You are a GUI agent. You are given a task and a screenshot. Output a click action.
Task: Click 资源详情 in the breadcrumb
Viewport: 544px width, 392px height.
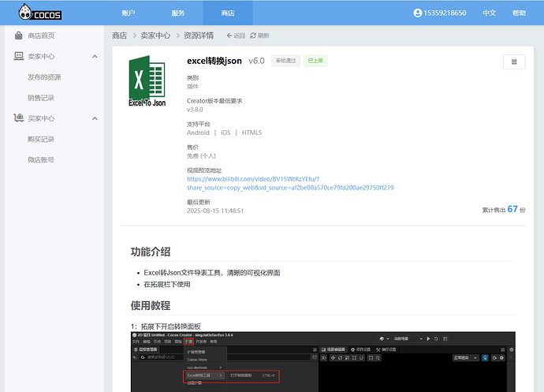pyautogui.click(x=199, y=35)
